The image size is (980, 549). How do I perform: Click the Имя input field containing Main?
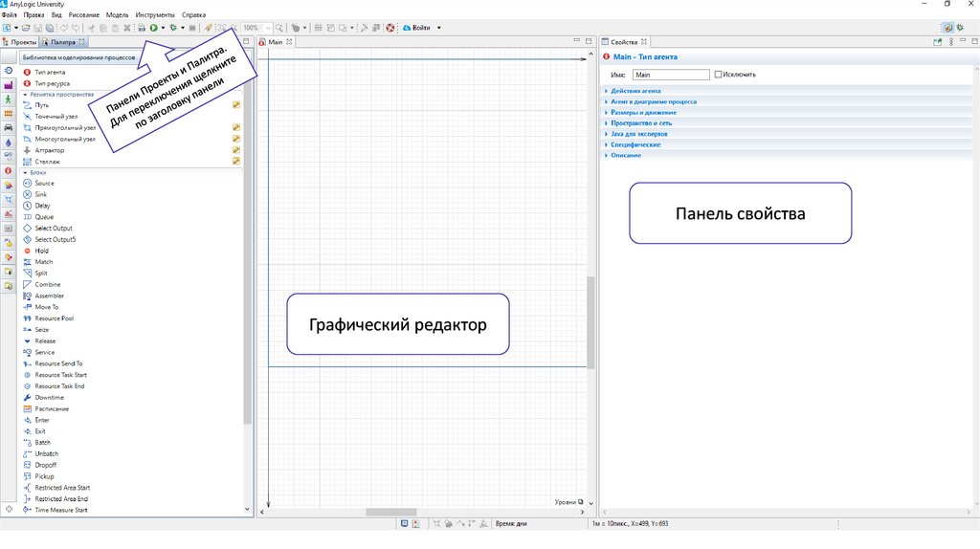(670, 75)
